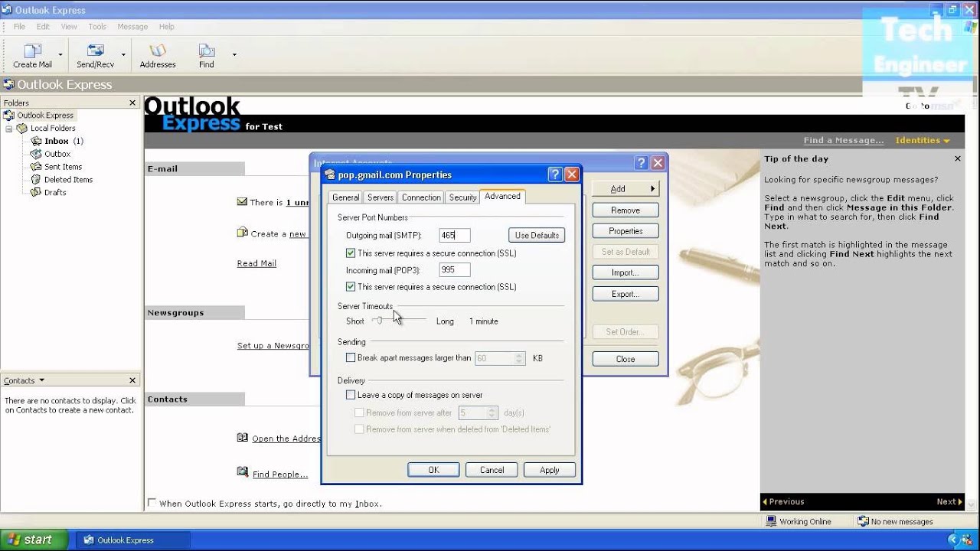Click the Incoming mail POP3 port field
This screenshot has width=980, height=551.
(x=455, y=270)
